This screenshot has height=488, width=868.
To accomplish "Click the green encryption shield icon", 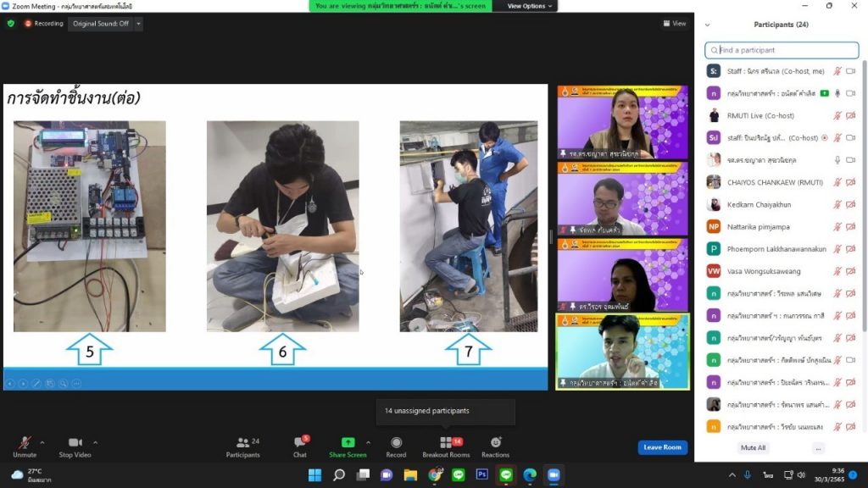I will 11,24.
